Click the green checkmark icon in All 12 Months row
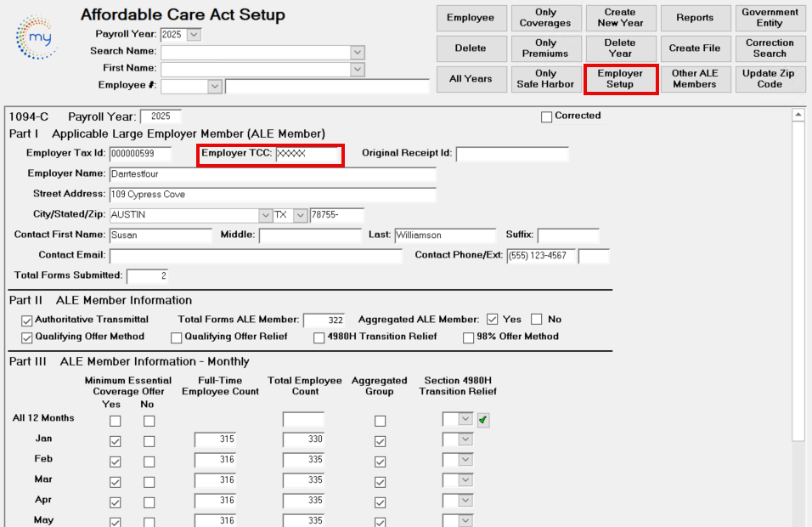Screen dimensions: 812x527 pos(483,419)
